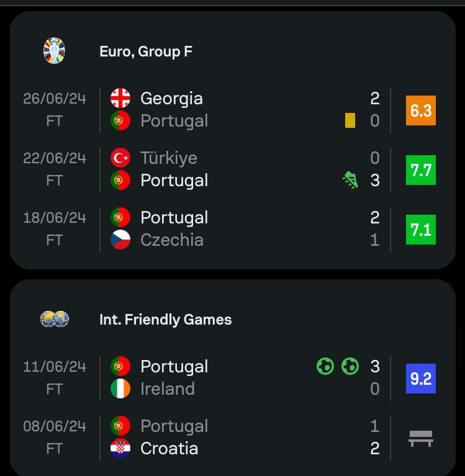Screen dimensions: 465x476
Task: Click the first green goal ball icon
Action: point(325,366)
